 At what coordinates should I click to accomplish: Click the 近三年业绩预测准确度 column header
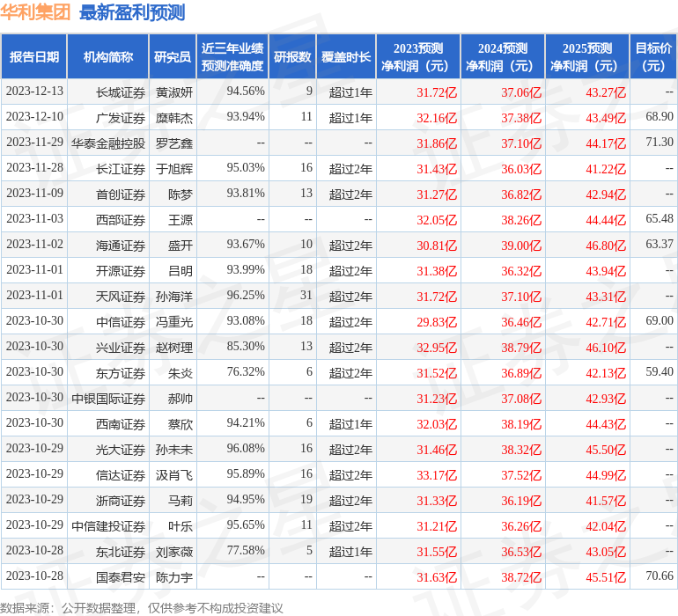232,56
